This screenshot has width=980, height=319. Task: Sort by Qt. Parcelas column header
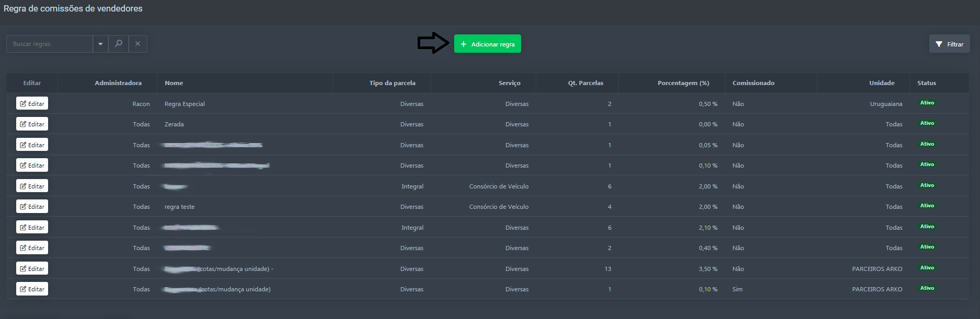pyautogui.click(x=585, y=83)
